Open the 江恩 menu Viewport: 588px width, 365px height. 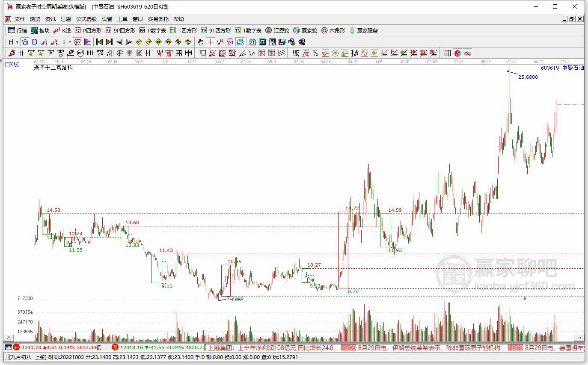tap(66, 19)
